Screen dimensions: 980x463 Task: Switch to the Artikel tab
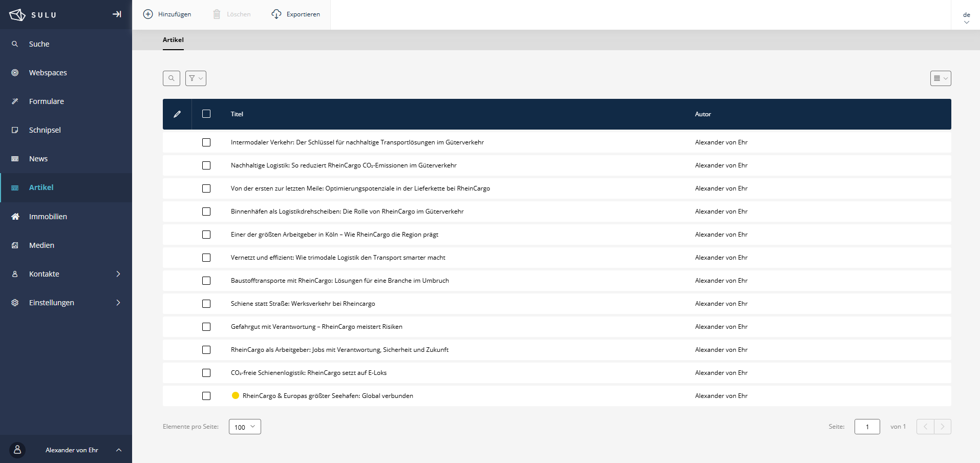pos(173,40)
